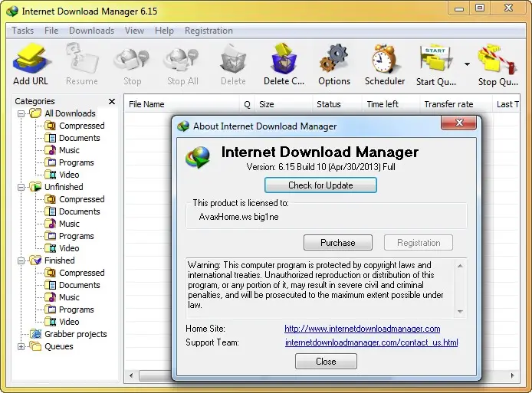
Task: Select Compressed under Finished
Action: coord(81,273)
